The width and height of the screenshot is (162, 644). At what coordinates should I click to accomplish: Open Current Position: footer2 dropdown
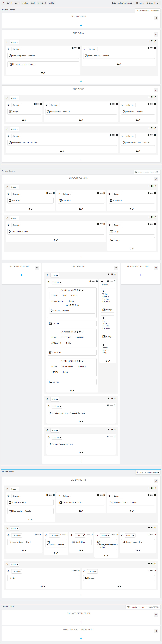148,473
